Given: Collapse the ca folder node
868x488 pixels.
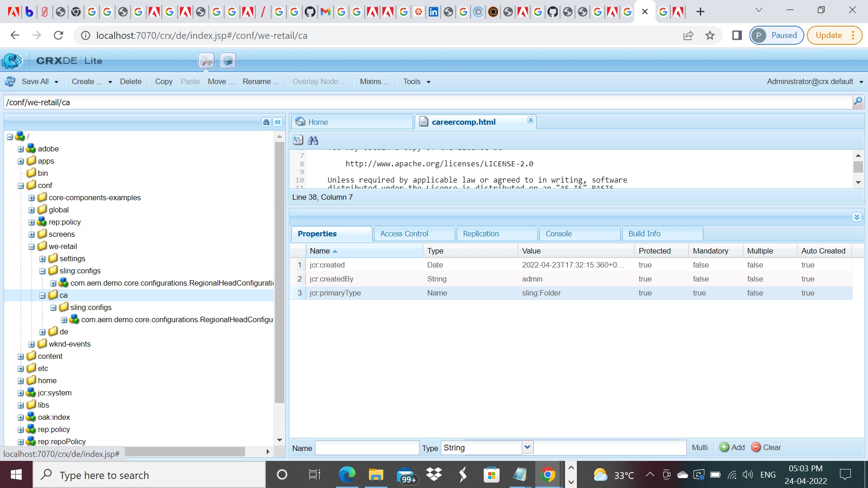Looking at the screenshot, I should coord(42,296).
